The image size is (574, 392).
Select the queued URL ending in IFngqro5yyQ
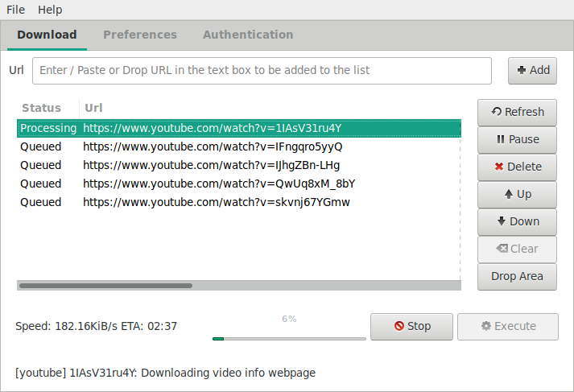213,146
